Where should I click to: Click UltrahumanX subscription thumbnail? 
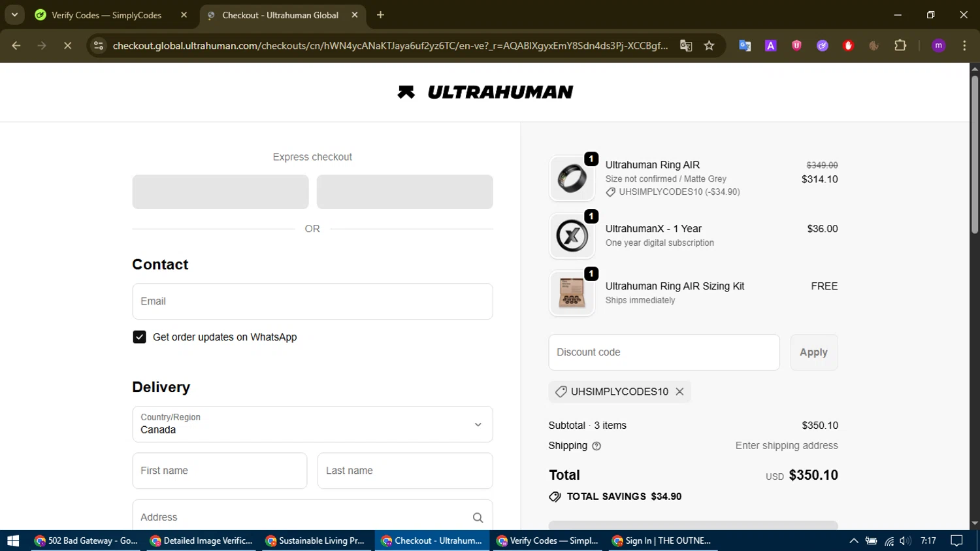[x=572, y=235]
